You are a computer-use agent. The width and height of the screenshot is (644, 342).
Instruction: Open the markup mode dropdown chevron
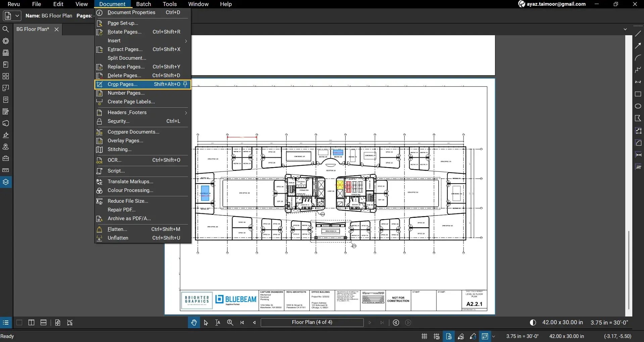tap(494, 336)
